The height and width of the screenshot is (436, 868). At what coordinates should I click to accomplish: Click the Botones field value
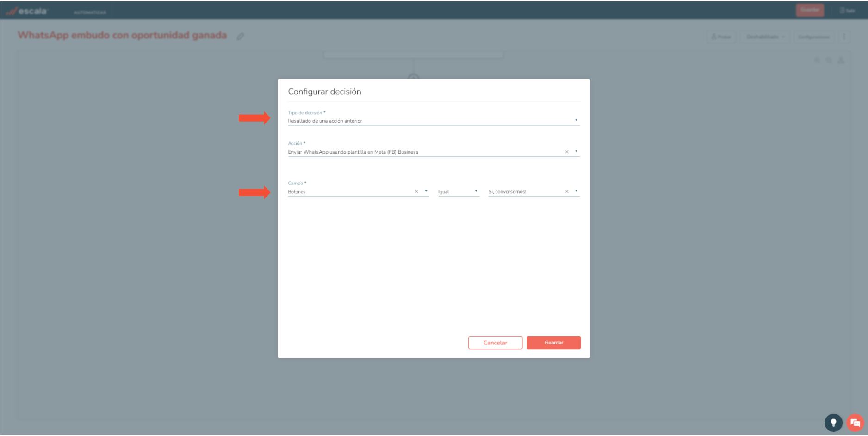[297, 192]
